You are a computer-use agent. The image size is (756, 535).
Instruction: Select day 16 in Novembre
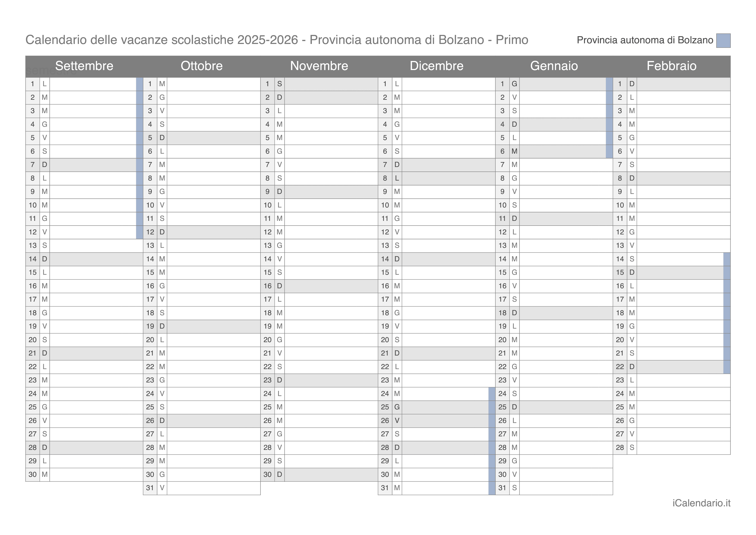[268, 286]
